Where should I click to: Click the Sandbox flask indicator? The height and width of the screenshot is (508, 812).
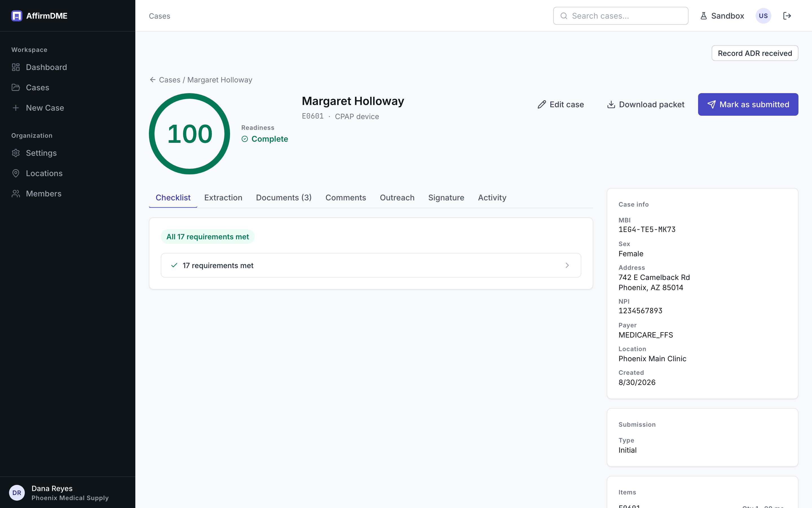pos(722,16)
